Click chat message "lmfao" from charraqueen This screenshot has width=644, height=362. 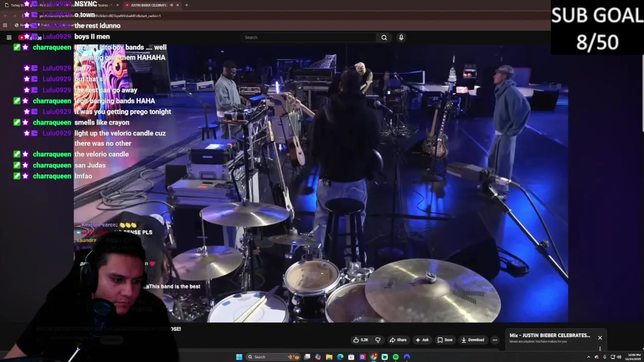coord(83,176)
